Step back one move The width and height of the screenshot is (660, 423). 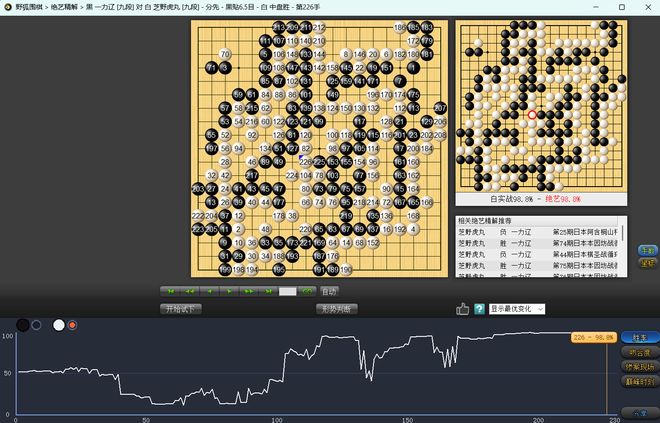tap(209, 291)
